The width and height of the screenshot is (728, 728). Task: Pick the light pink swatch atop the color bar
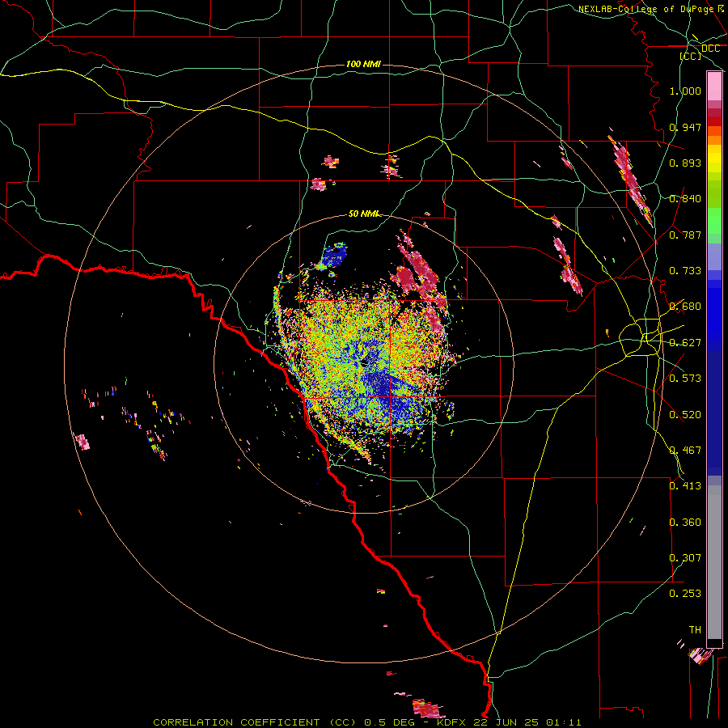714,87
